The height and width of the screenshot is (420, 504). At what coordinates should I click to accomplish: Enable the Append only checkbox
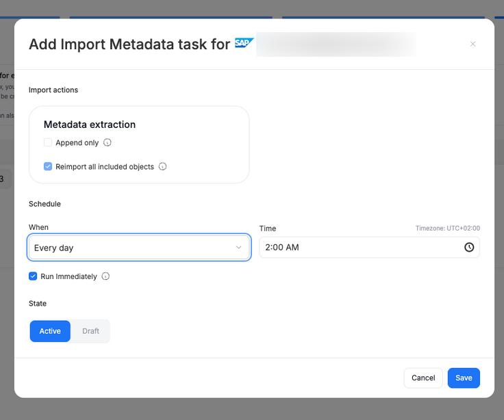(48, 142)
